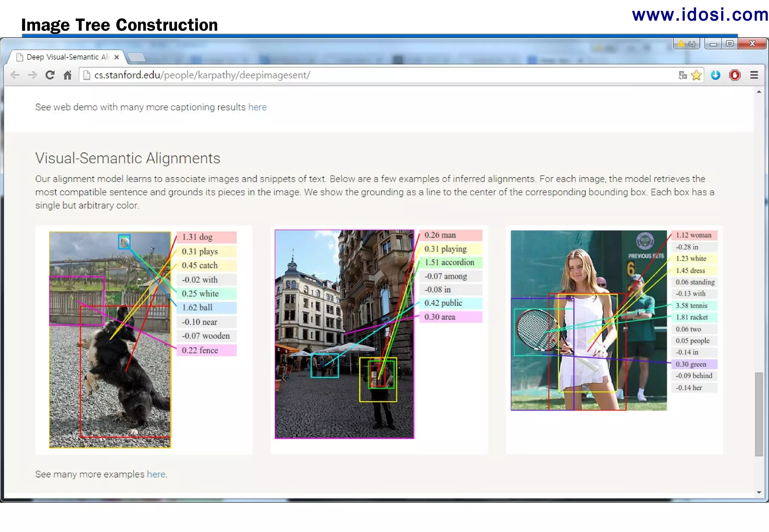Click the '1.31 dog' label
Viewport: 769px width, 532px height.
coord(207,237)
